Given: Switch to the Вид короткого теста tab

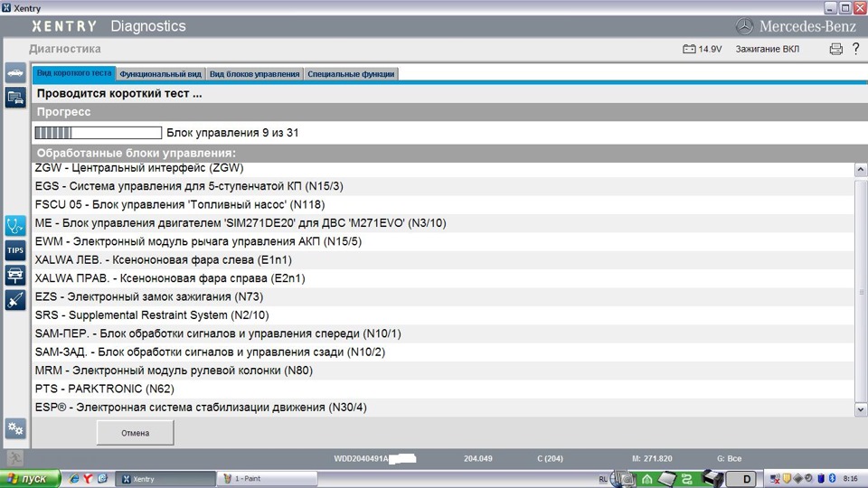Looking at the screenshot, I should point(73,73).
